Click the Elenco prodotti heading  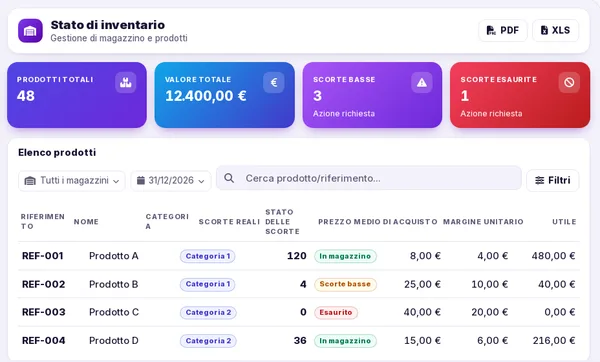[x=57, y=152]
